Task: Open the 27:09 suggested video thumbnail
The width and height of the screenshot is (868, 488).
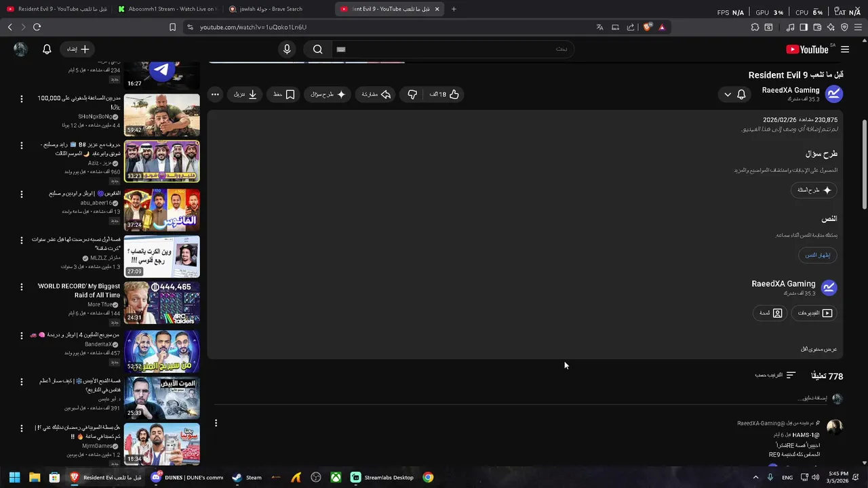Action: coord(161,257)
